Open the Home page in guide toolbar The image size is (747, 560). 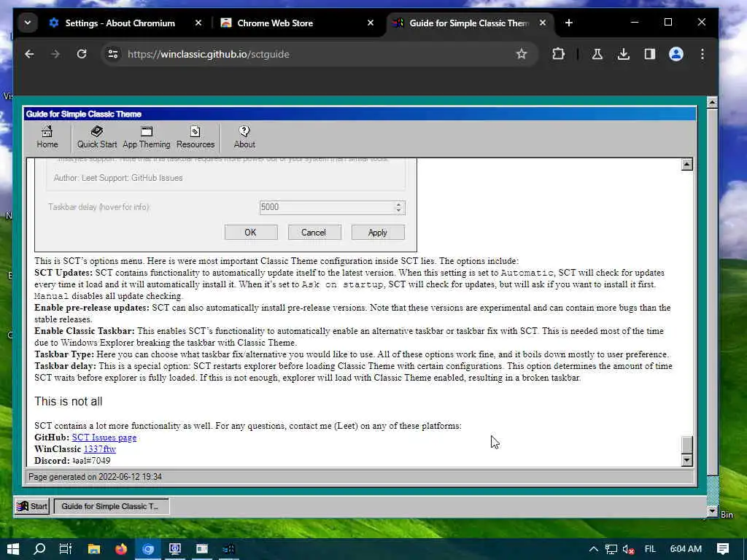(47, 137)
